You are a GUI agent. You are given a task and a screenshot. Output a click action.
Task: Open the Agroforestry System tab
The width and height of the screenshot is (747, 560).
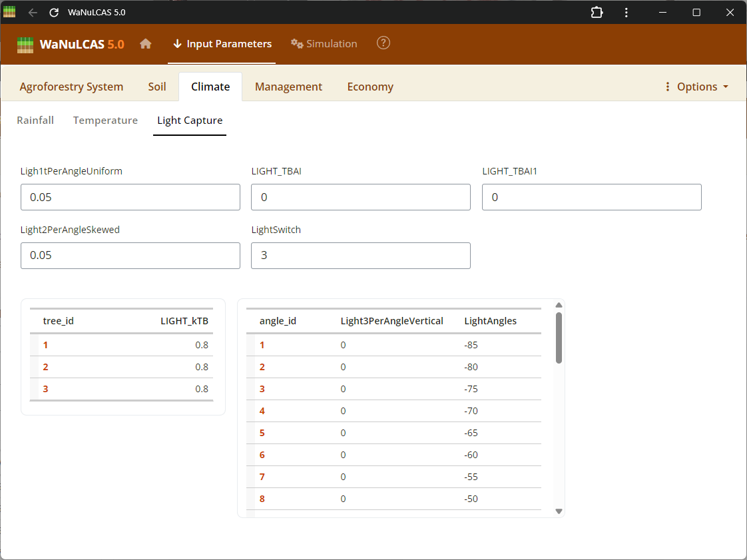click(x=71, y=87)
